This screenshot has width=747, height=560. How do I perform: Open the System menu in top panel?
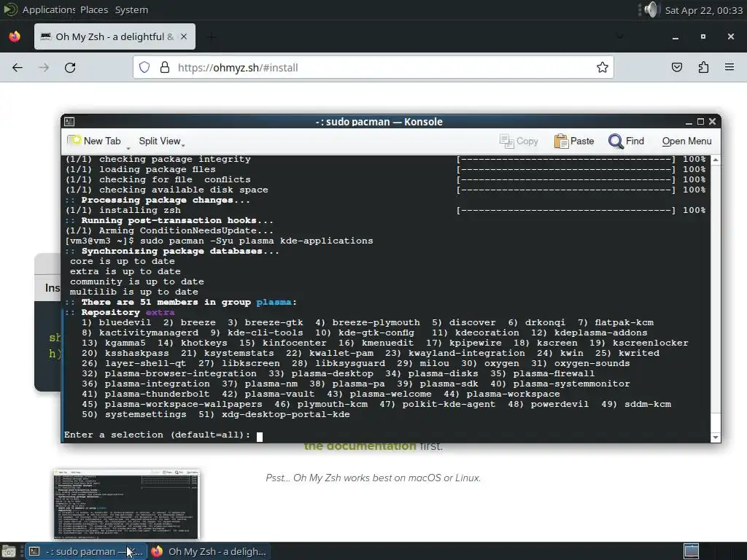click(131, 9)
